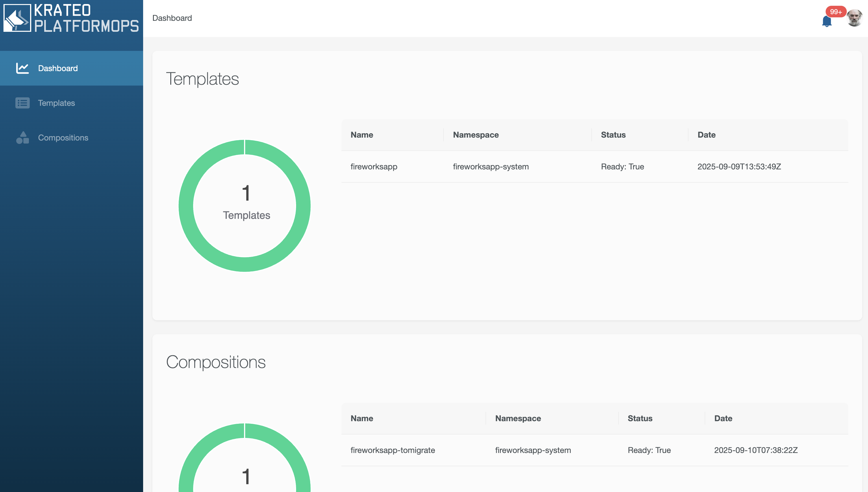The image size is (868, 492).
Task: Select the Dashboard sidebar menu item
Action: 58,68
